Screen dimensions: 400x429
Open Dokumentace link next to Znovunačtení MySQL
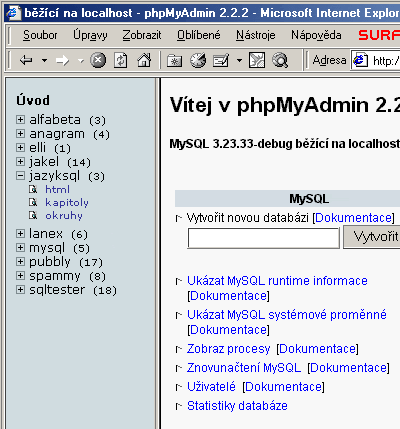pyautogui.click(x=348, y=368)
